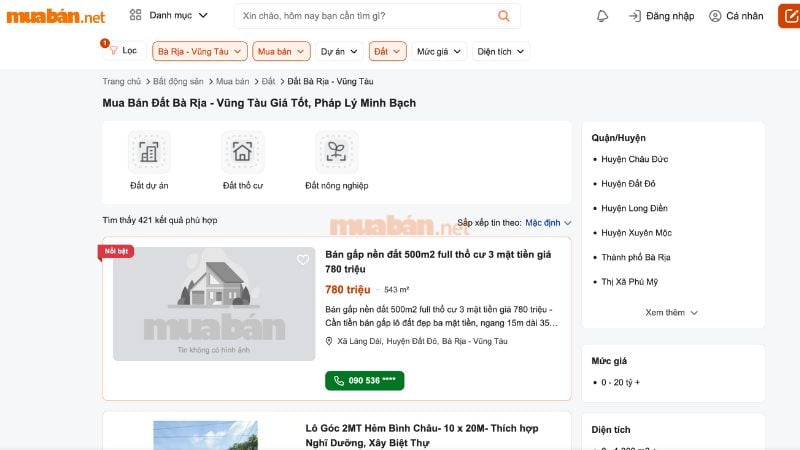Select the Đất nông nghiệp plant icon

pyautogui.click(x=337, y=152)
